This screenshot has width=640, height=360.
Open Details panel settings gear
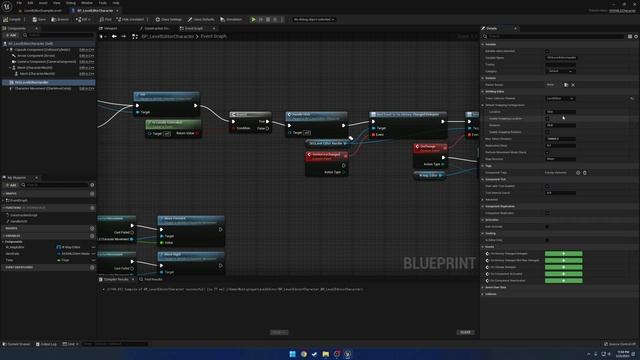pos(636,36)
